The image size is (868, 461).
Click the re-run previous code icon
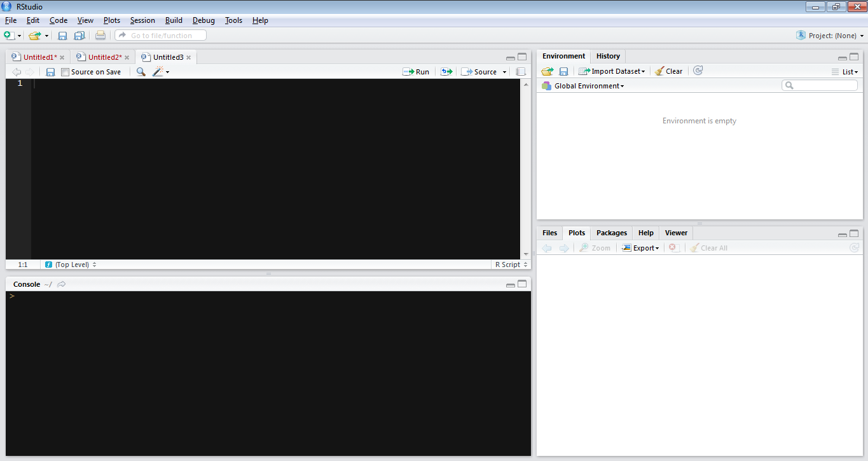click(446, 72)
